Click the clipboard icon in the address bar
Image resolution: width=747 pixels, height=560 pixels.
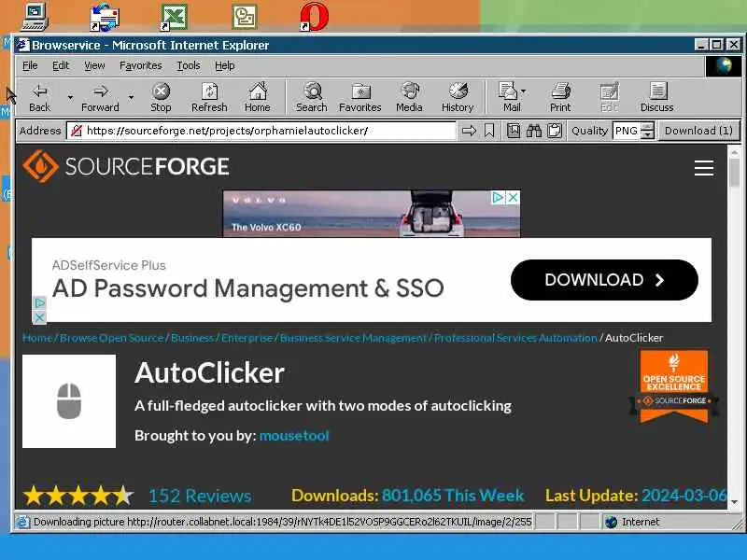click(x=554, y=131)
